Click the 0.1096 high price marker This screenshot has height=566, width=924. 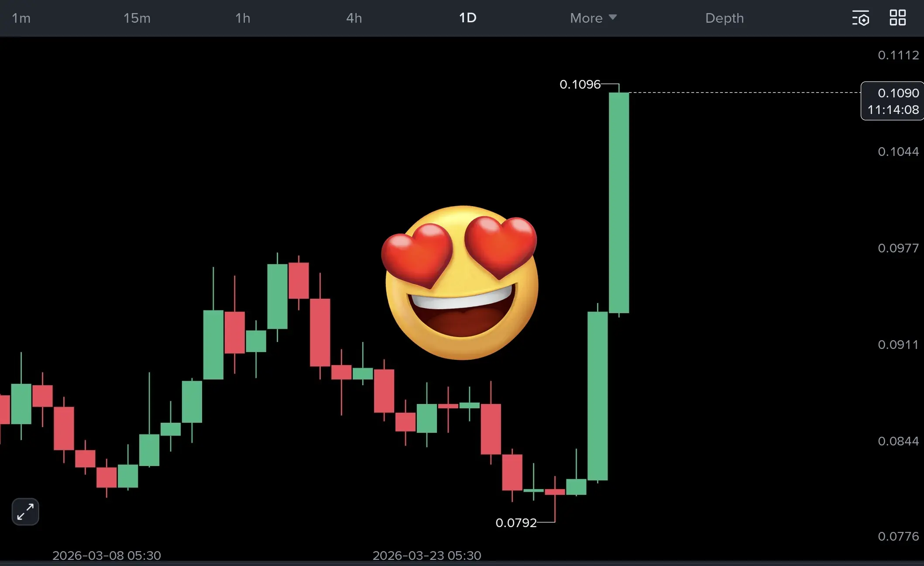tap(580, 84)
